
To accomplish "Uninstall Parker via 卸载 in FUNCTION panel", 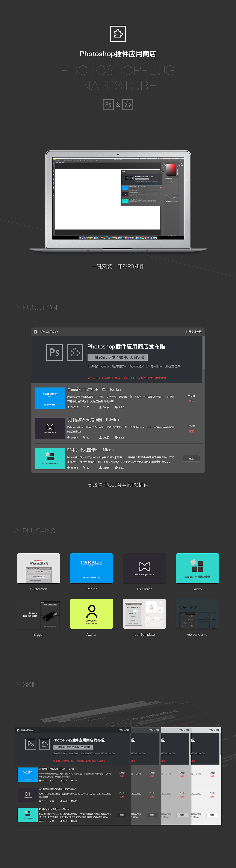I will [x=191, y=401].
